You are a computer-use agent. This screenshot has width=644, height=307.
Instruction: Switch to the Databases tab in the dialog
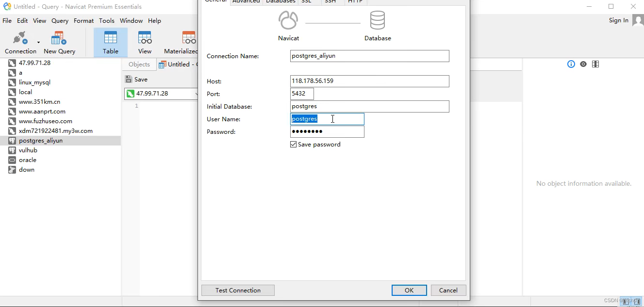281,2
